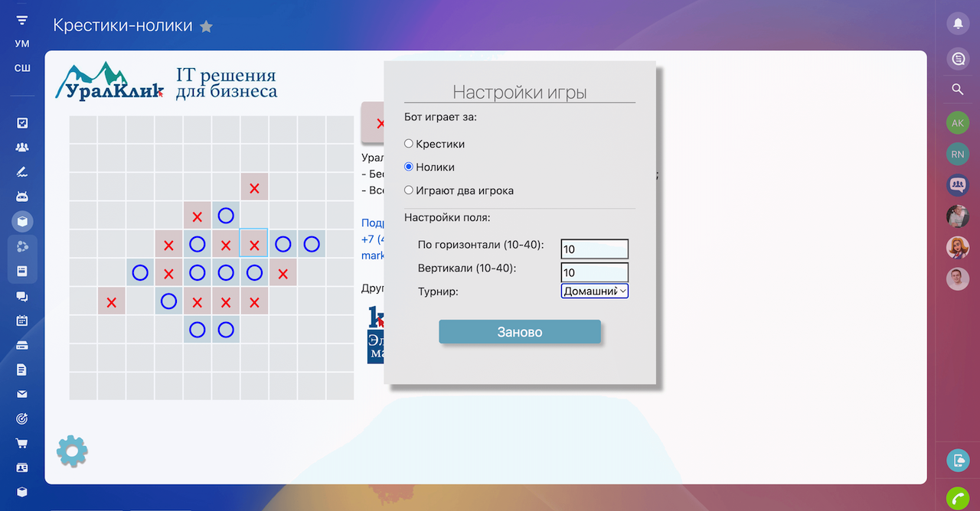Click the highlighted X cell with blue border
Viewport: 980px width, 511px height.
[254, 245]
